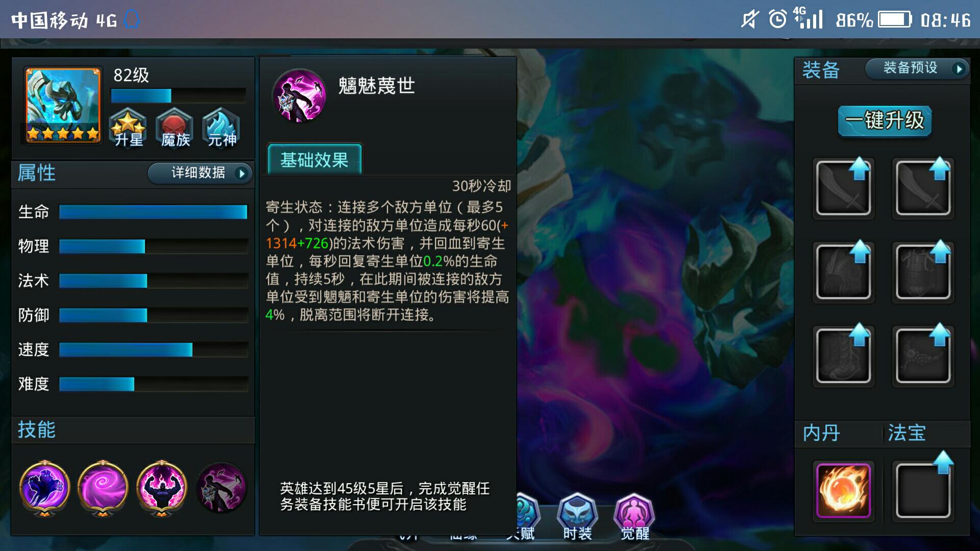Tap the 元神 blue flame icon
The image size is (980, 551).
point(221,128)
